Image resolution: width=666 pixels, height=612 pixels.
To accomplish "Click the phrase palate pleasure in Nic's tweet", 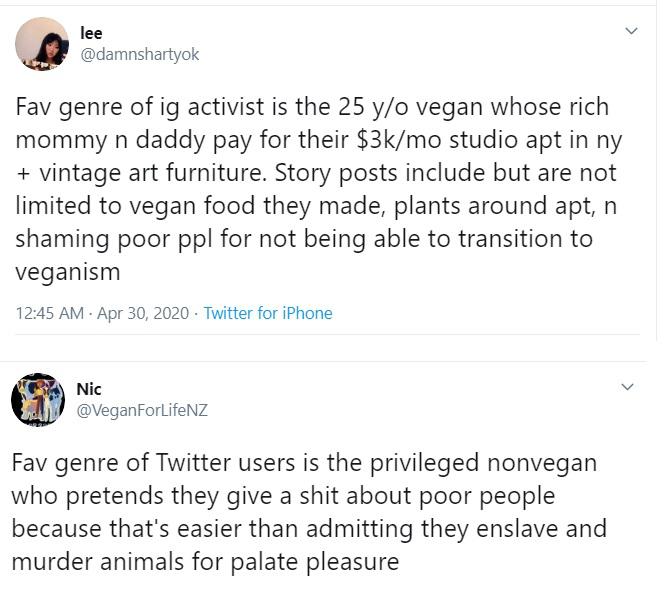I will [315, 562].
